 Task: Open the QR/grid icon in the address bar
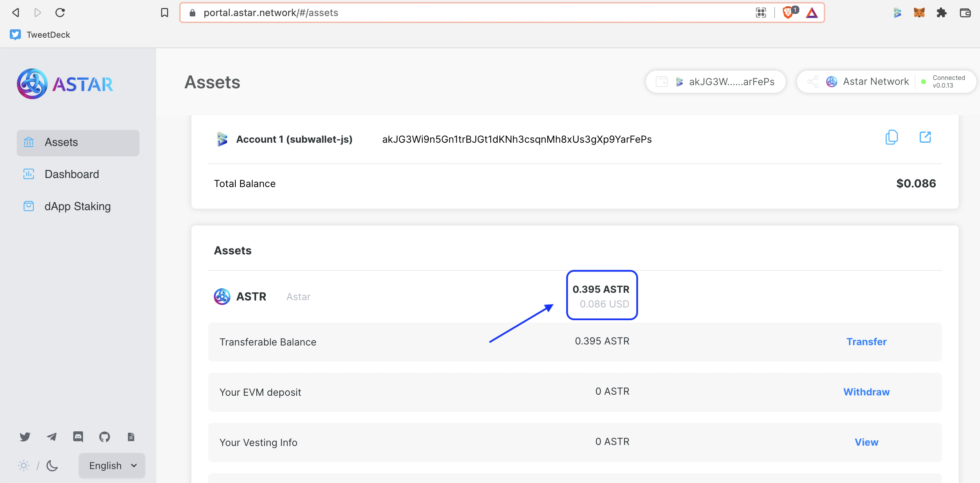point(761,13)
